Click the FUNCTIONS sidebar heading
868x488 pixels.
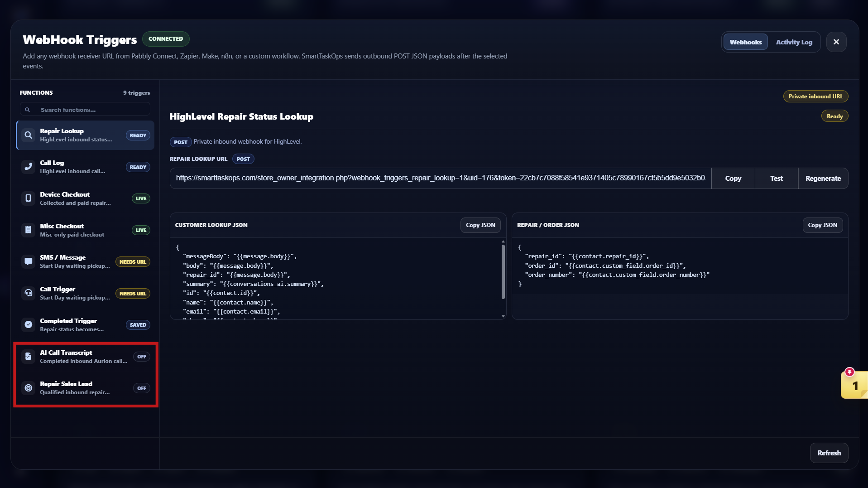click(x=36, y=93)
